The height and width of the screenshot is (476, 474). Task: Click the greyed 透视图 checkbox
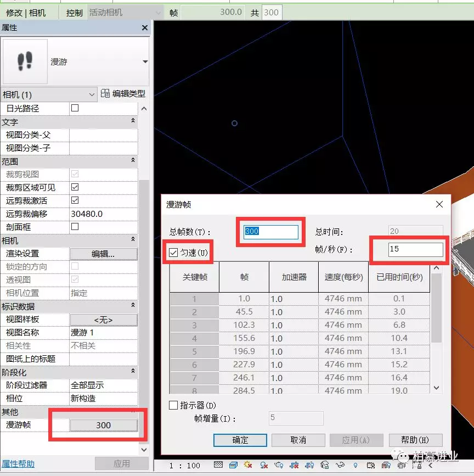click(75, 279)
